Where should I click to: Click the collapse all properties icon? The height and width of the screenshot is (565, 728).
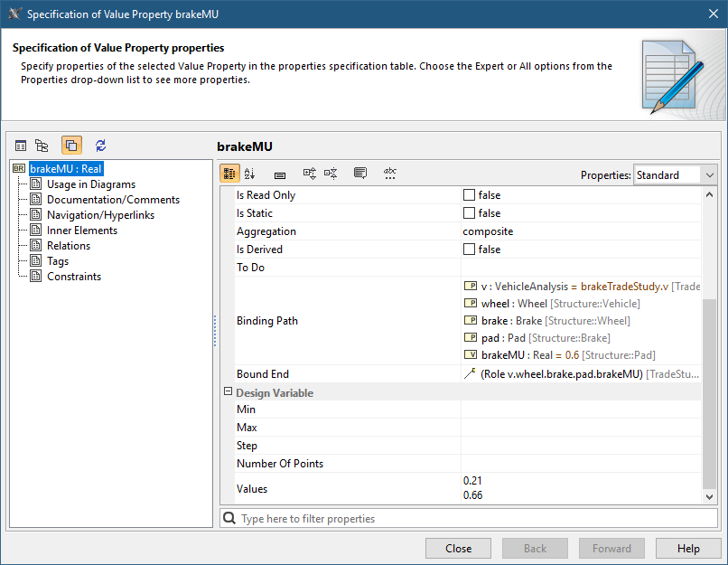pyautogui.click(x=331, y=174)
